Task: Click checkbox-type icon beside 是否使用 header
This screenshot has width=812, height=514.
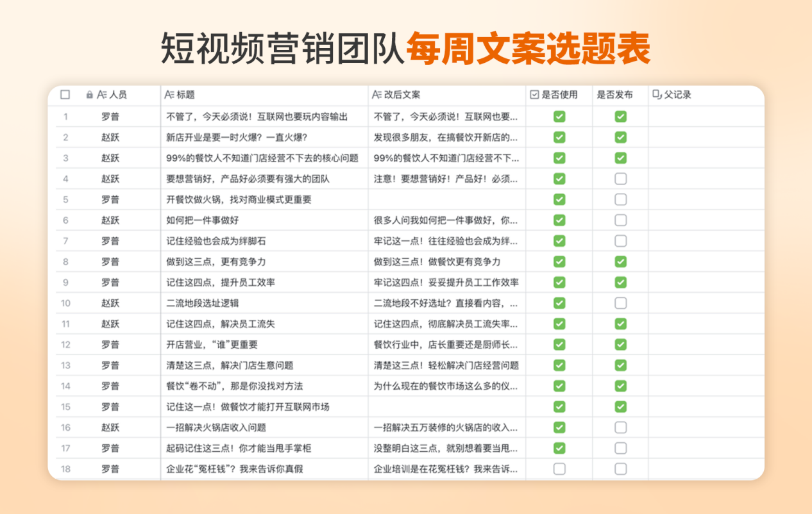Action: [534, 95]
